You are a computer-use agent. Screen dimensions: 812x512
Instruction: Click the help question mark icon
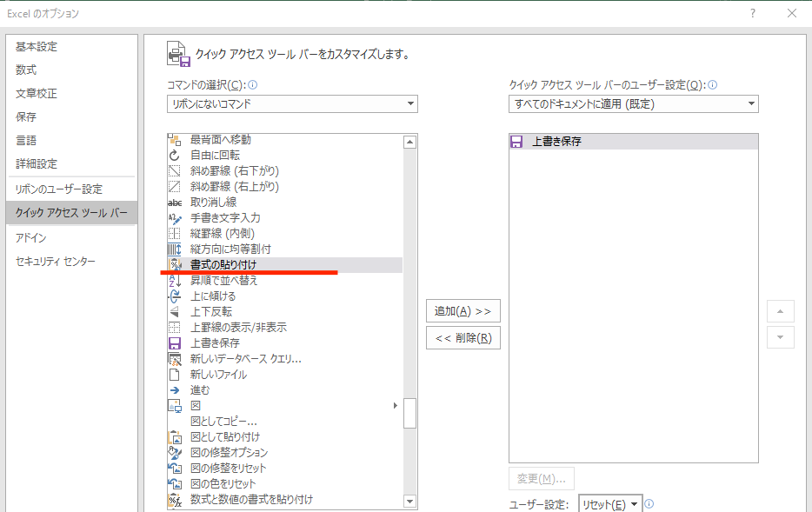point(753,13)
